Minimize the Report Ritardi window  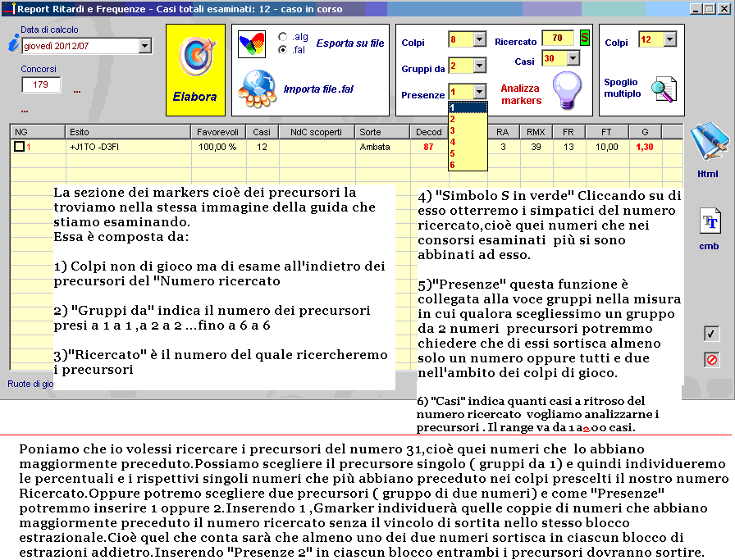point(696,8)
